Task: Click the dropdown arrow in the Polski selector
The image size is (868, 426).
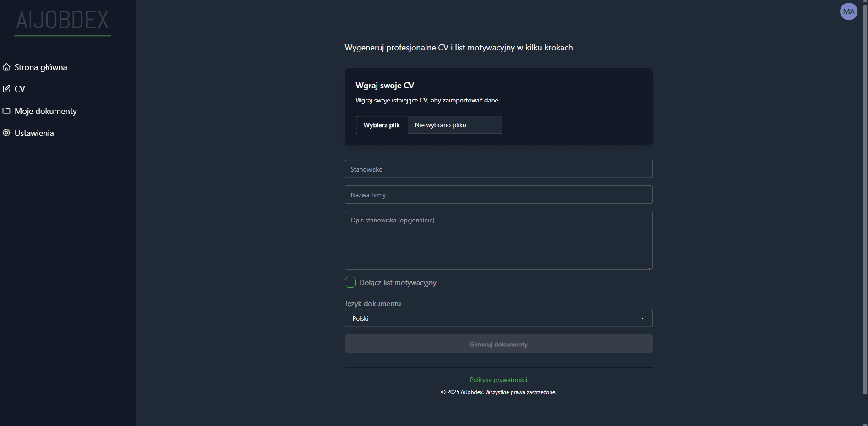Action: tap(642, 318)
